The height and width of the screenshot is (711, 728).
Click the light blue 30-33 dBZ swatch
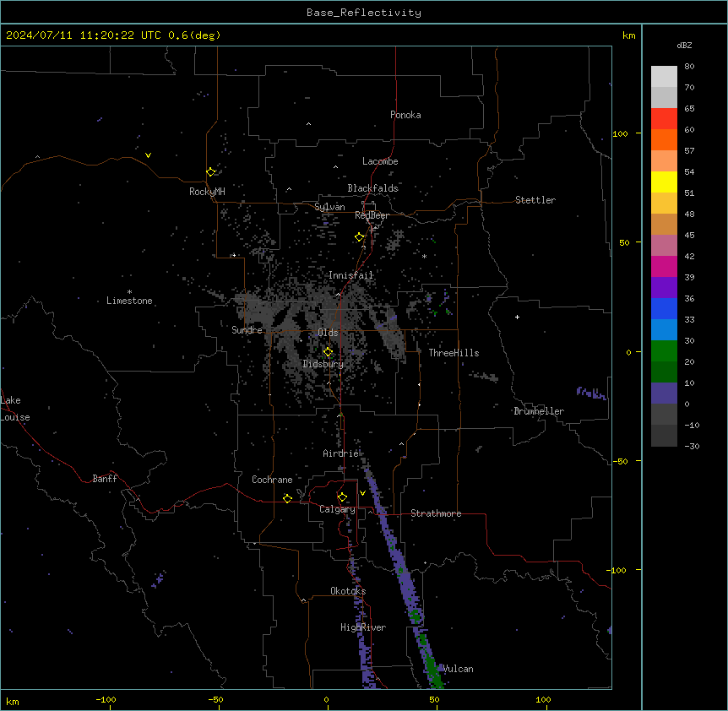pyautogui.click(x=664, y=330)
